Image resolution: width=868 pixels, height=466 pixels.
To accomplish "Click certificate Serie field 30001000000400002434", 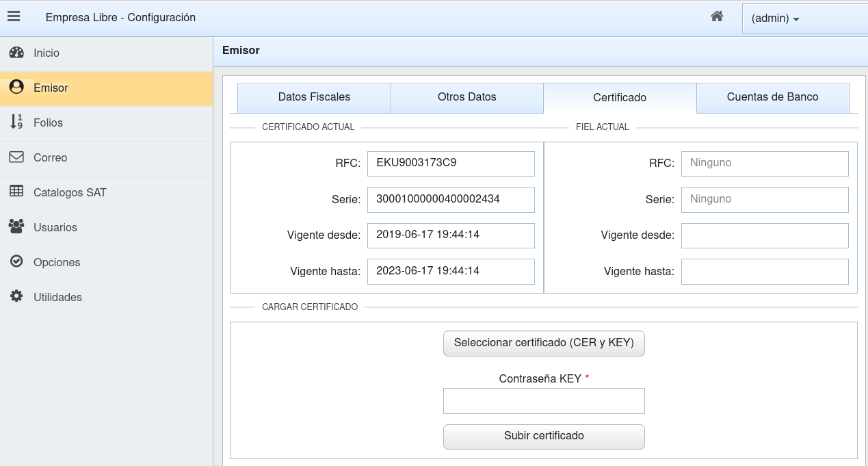I will click(451, 199).
